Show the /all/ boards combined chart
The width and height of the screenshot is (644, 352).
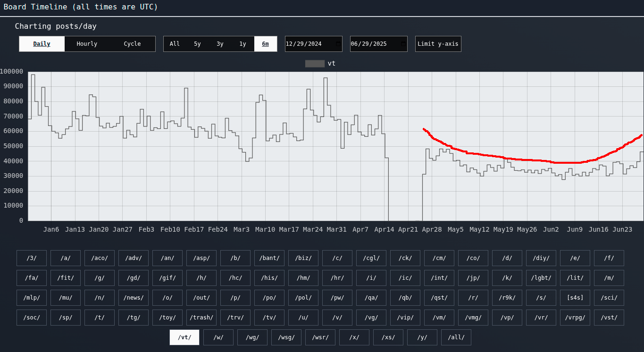click(456, 337)
